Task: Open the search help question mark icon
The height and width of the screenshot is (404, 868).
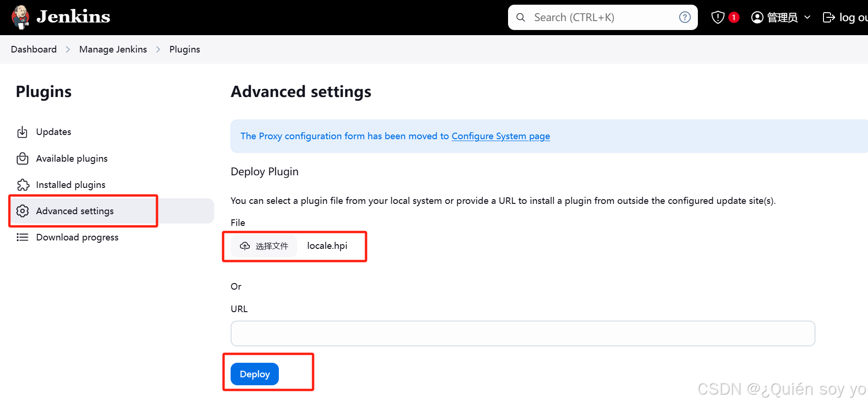Action: 685,17
